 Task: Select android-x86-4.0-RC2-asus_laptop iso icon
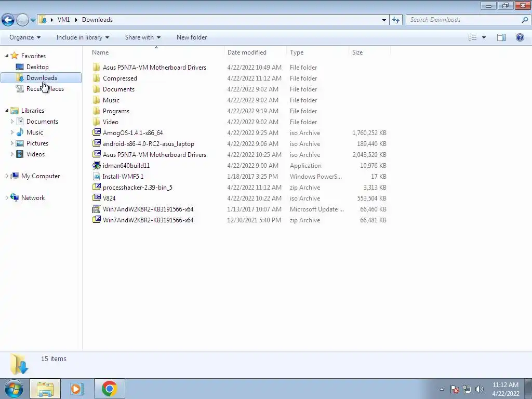click(x=97, y=143)
